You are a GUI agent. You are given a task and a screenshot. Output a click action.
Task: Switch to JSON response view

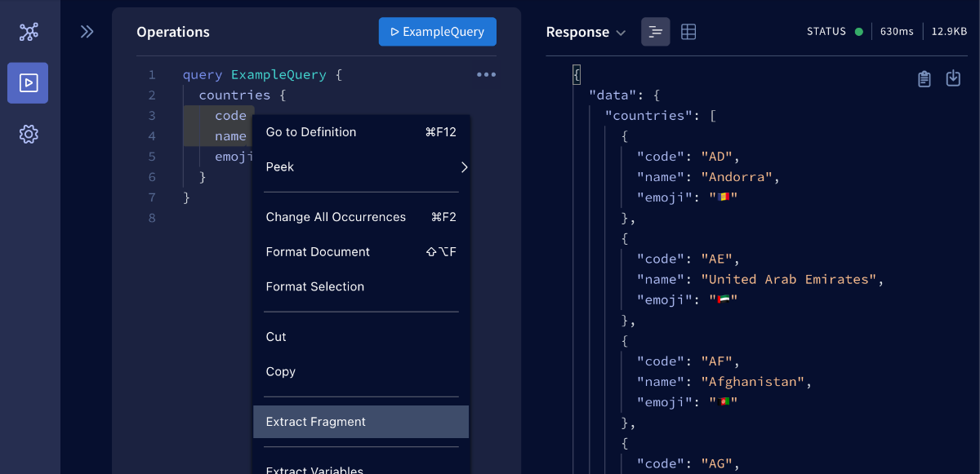coord(656,32)
